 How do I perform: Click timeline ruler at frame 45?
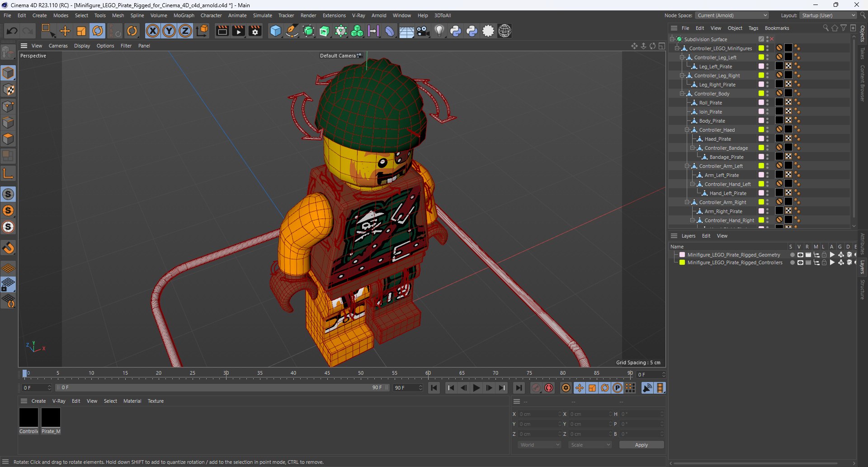327,373
